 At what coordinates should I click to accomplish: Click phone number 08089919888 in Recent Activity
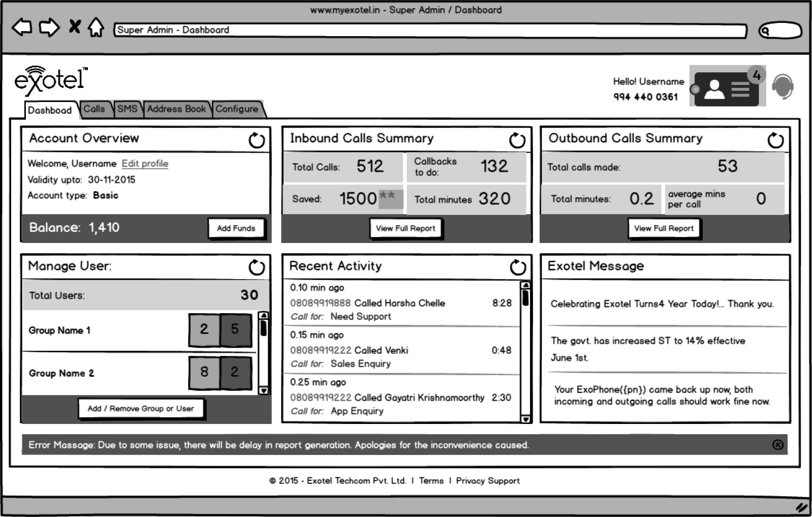coord(320,303)
